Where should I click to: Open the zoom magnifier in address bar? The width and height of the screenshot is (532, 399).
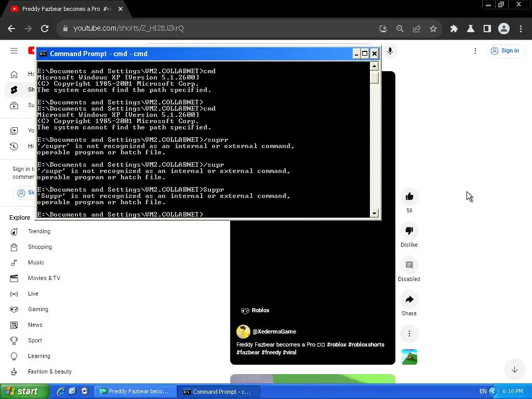400,29
